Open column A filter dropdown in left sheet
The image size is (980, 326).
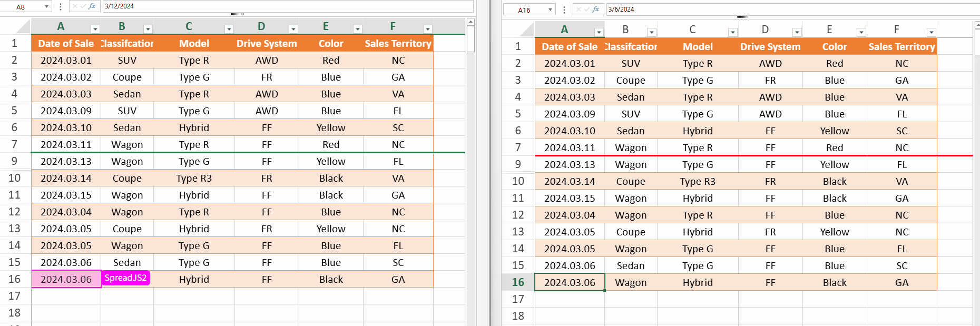95,29
